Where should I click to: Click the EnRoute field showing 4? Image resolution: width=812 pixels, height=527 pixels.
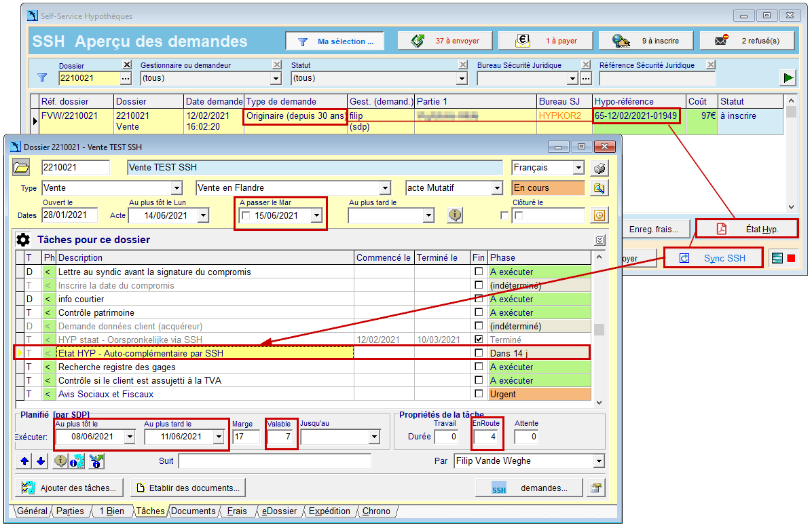485,437
